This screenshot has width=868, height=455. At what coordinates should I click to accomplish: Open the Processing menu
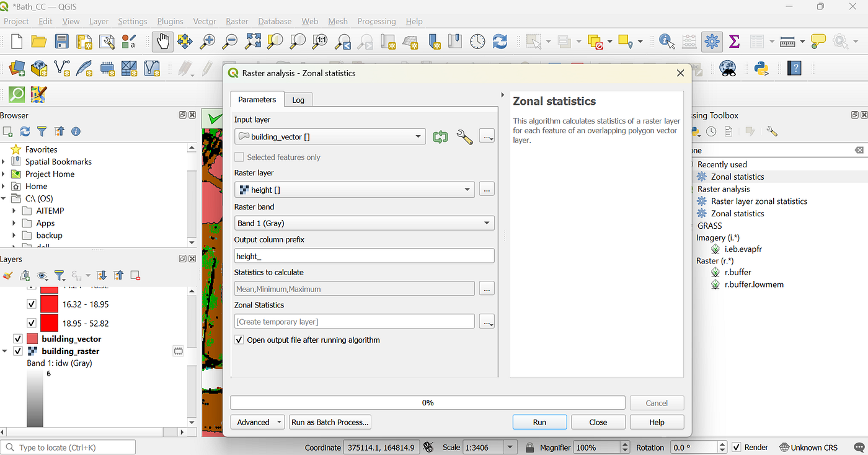click(376, 21)
